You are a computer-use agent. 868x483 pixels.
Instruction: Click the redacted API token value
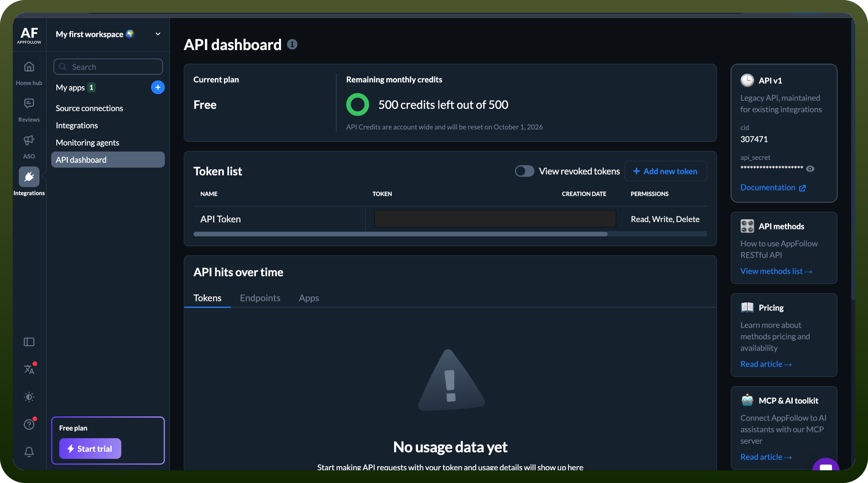[x=495, y=219]
